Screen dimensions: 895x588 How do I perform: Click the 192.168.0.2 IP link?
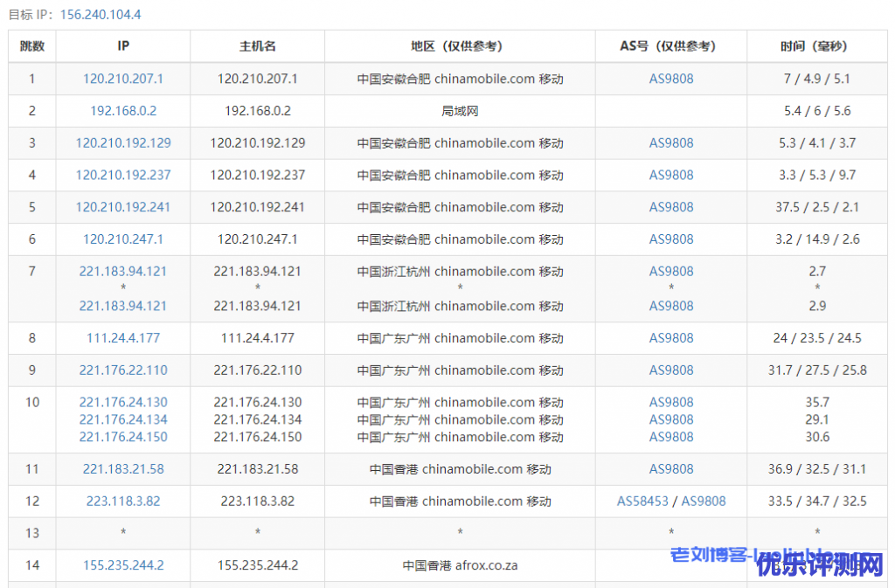pos(123,111)
